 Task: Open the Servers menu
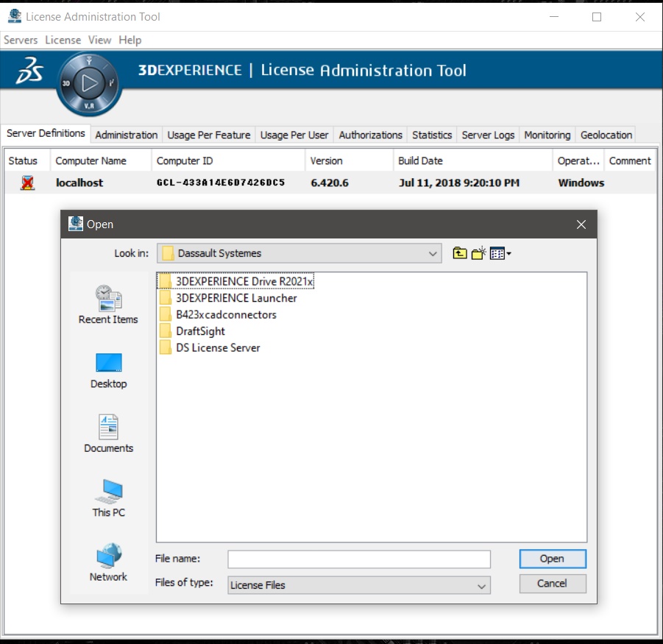click(21, 40)
